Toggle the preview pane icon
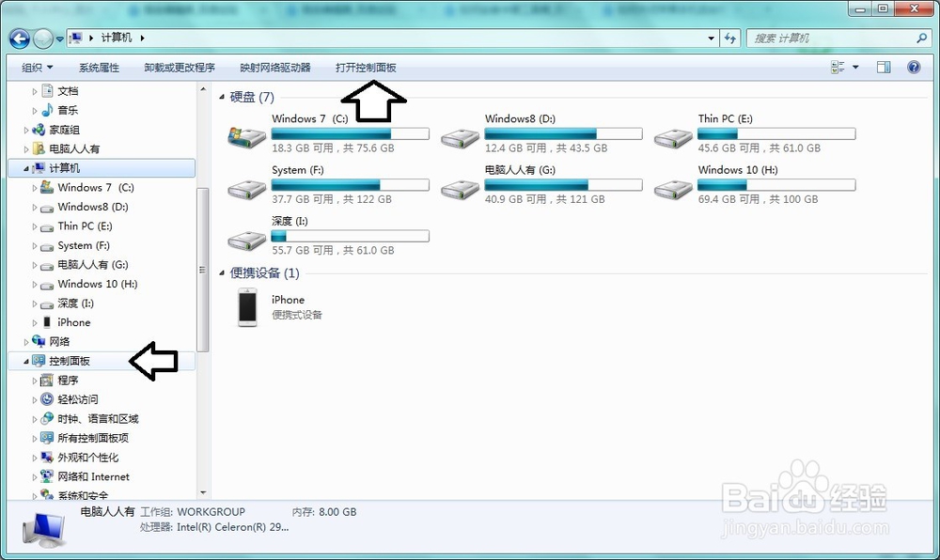The image size is (940, 560). click(884, 67)
